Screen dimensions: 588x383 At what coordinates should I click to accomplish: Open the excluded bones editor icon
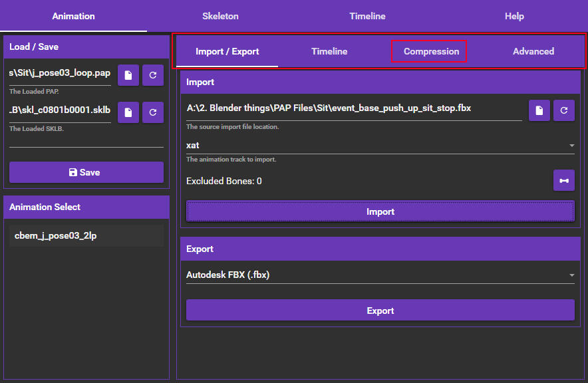(563, 181)
